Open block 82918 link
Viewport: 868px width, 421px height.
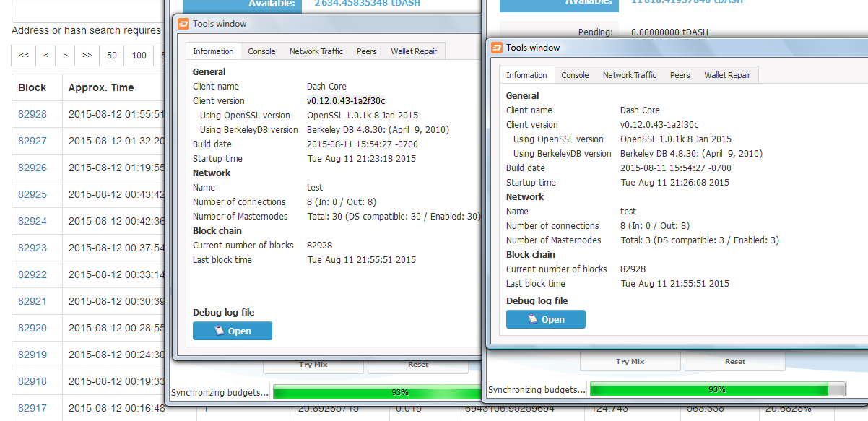[x=32, y=381]
